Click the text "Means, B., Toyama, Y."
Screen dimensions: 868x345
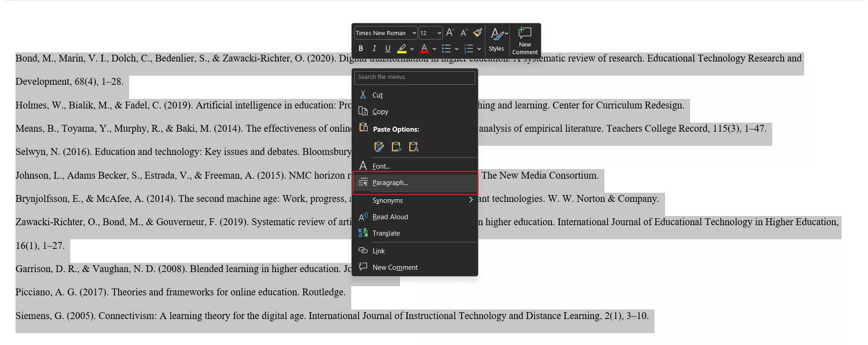click(x=62, y=129)
